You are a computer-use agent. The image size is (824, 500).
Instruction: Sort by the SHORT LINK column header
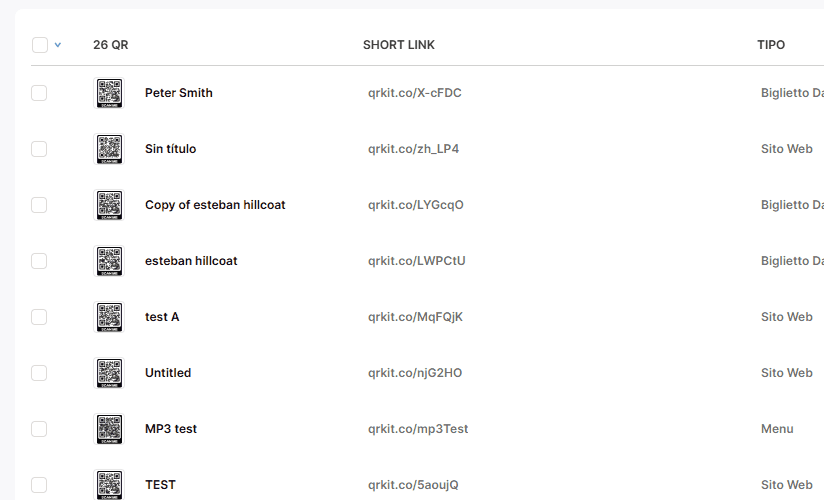398,45
